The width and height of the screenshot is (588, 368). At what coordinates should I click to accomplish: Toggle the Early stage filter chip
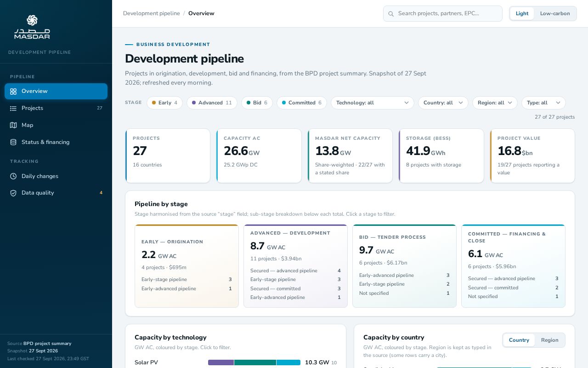pyautogui.click(x=164, y=103)
